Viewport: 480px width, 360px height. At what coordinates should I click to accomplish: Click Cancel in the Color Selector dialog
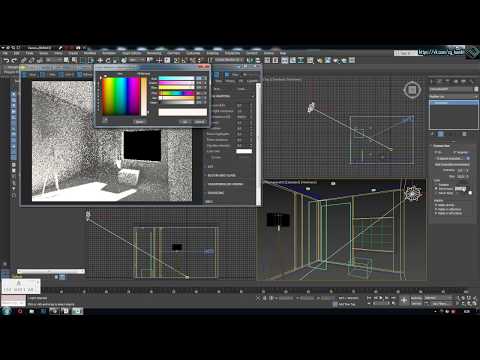pyautogui.click(x=199, y=122)
